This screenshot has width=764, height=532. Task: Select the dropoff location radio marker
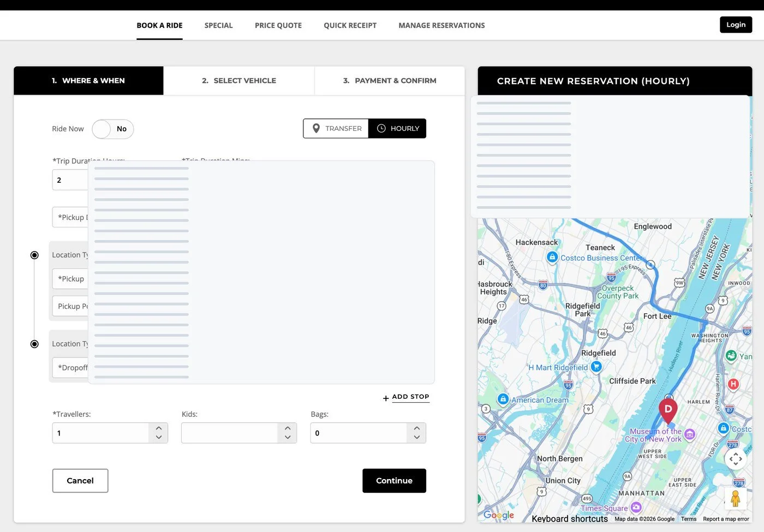[x=34, y=344]
